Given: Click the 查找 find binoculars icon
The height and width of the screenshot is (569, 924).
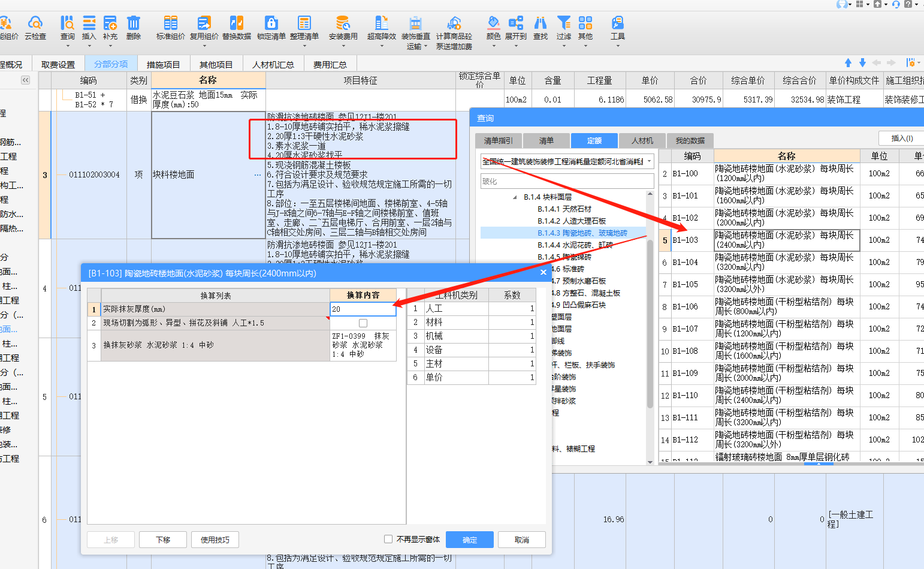Looking at the screenshot, I should point(540,28).
